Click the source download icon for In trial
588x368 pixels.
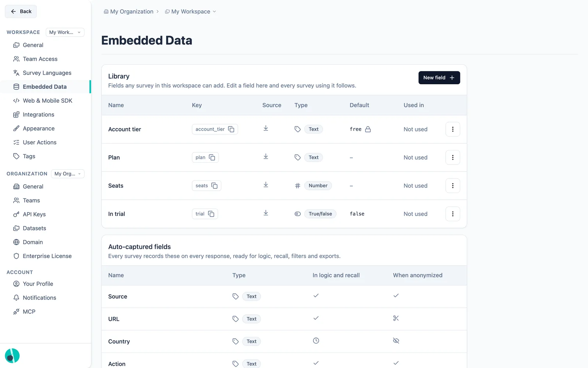coord(266,213)
